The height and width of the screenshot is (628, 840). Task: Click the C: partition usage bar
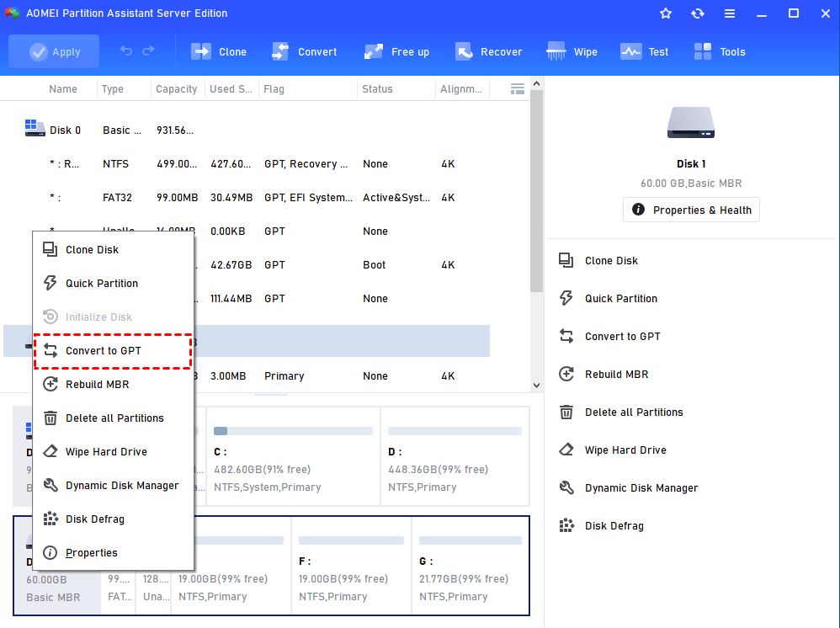tap(293, 431)
